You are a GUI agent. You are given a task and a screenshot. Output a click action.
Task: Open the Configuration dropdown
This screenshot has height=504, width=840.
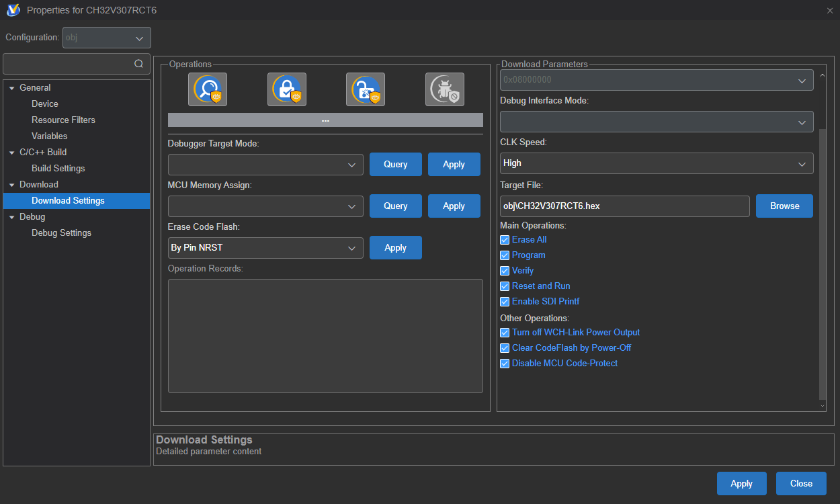(x=107, y=38)
